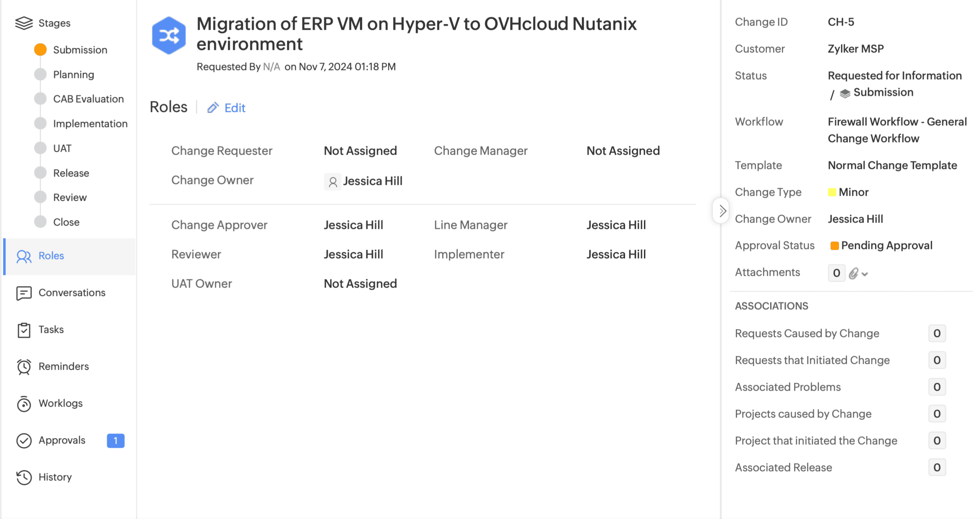The width and height of the screenshot is (980, 519).
Task: Click Jessica Hill as Change Owner
Action: 372,181
